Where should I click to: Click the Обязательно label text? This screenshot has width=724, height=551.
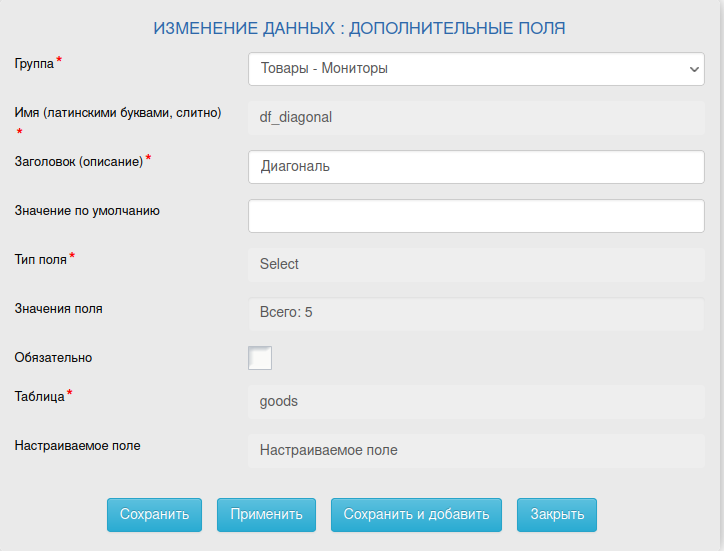pyautogui.click(x=53, y=357)
